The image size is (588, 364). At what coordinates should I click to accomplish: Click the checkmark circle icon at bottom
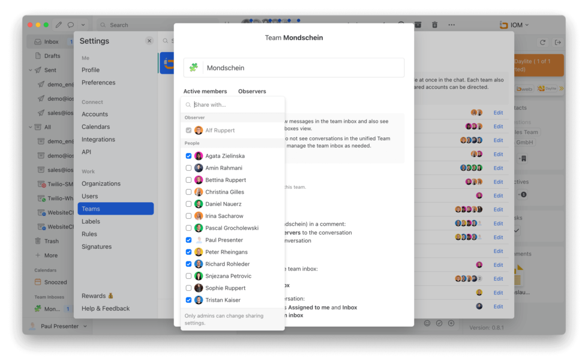point(439,323)
